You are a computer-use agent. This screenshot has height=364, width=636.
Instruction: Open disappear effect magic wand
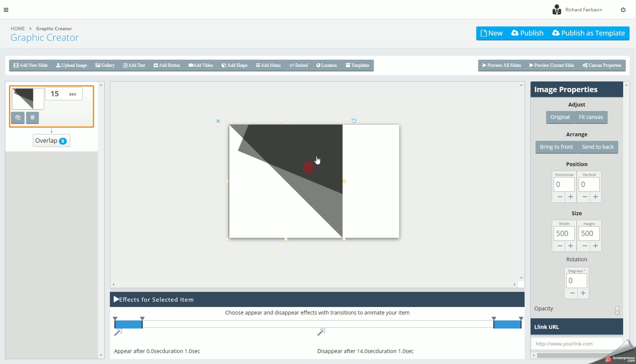click(x=321, y=332)
